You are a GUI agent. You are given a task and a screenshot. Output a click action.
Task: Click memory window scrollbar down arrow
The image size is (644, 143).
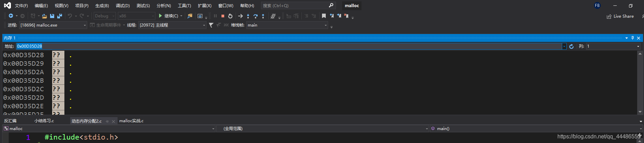(640, 112)
